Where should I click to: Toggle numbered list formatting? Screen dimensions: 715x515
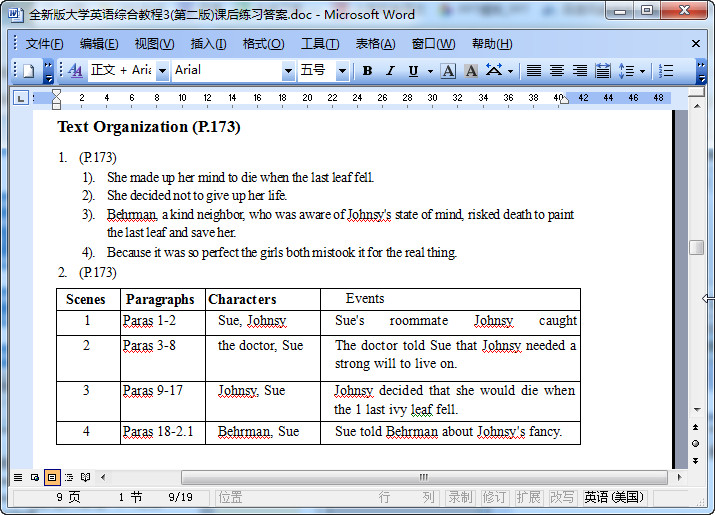pyautogui.click(x=666, y=71)
